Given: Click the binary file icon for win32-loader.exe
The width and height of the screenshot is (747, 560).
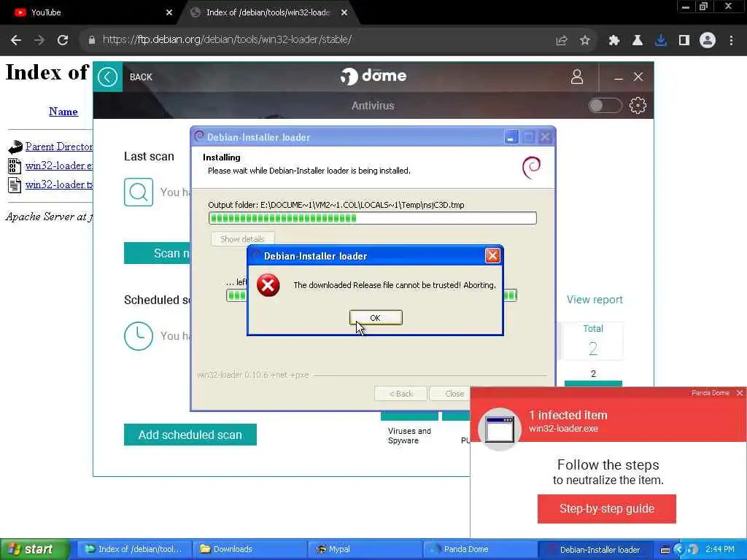Looking at the screenshot, I should click(15, 166).
